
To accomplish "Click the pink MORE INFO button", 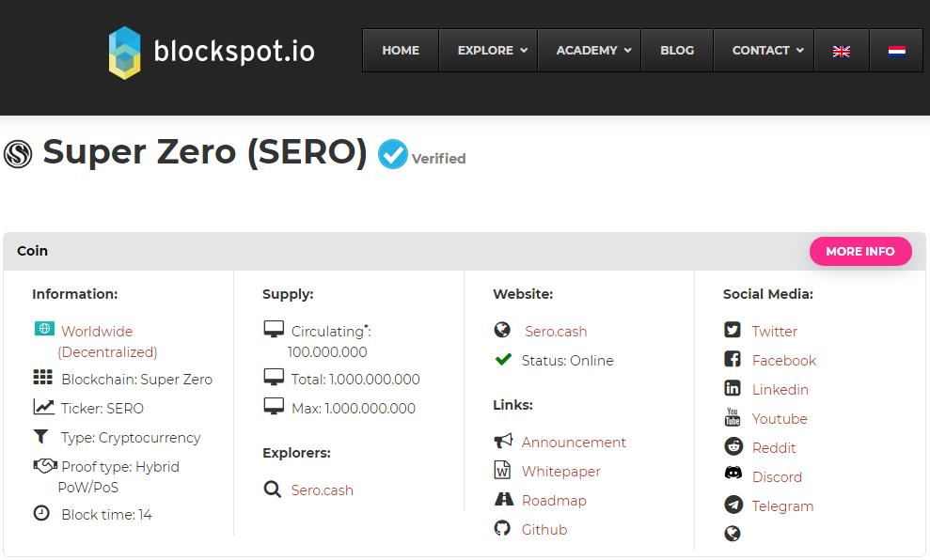I will pos(860,251).
